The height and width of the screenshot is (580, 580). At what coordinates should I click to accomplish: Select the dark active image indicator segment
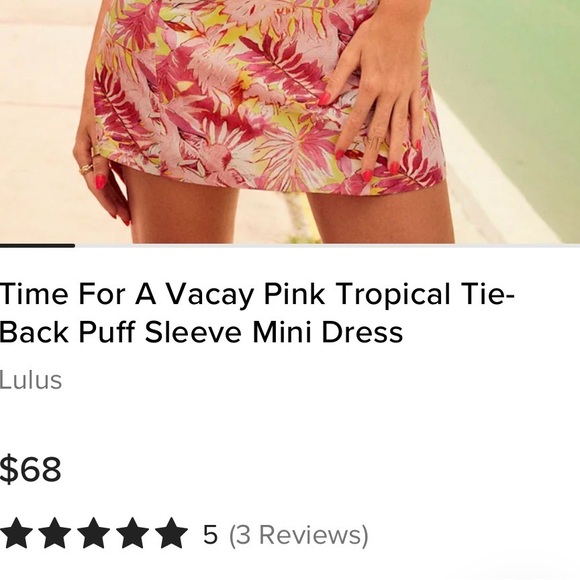pos(37,246)
